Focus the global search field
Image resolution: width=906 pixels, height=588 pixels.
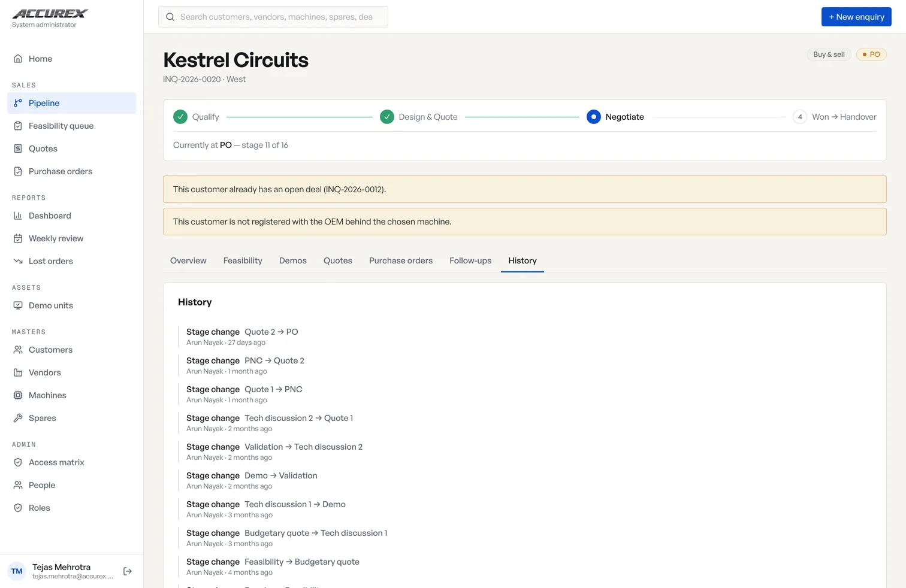[x=273, y=17]
